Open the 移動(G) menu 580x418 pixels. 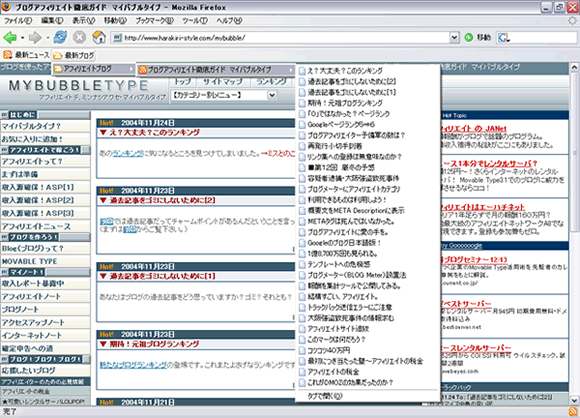pos(115,21)
